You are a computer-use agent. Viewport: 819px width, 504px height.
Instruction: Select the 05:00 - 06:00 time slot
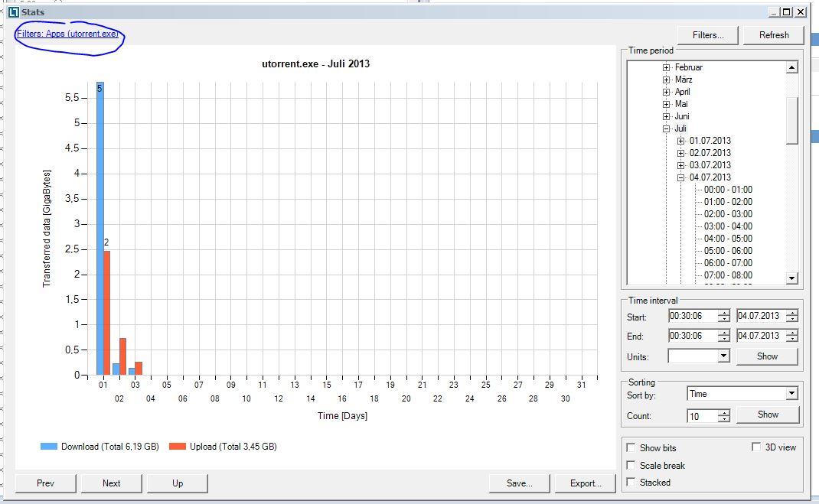pyautogui.click(x=728, y=251)
